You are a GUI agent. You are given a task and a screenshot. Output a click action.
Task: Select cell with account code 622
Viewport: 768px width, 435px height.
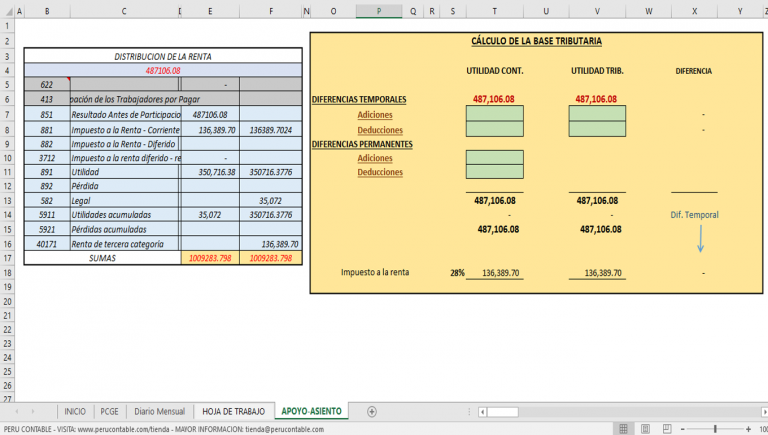(x=47, y=84)
